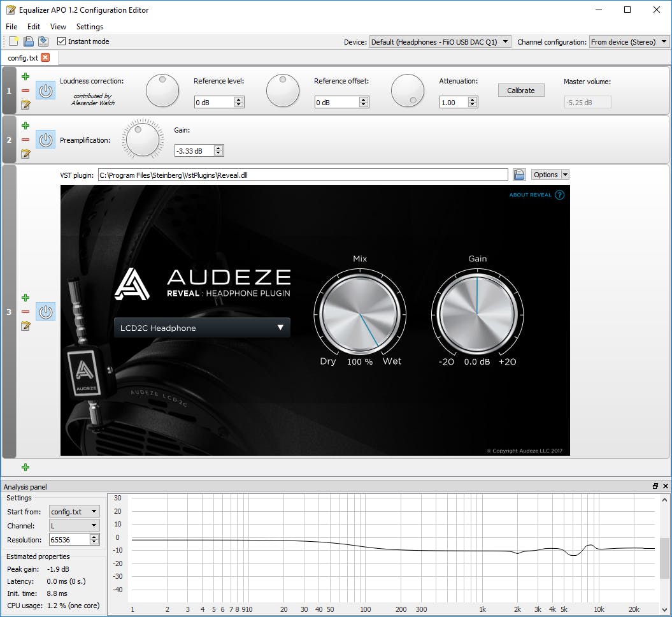Open the Settings menu
Image resolution: width=672 pixels, height=617 pixels.
click(x=89, y=27)
